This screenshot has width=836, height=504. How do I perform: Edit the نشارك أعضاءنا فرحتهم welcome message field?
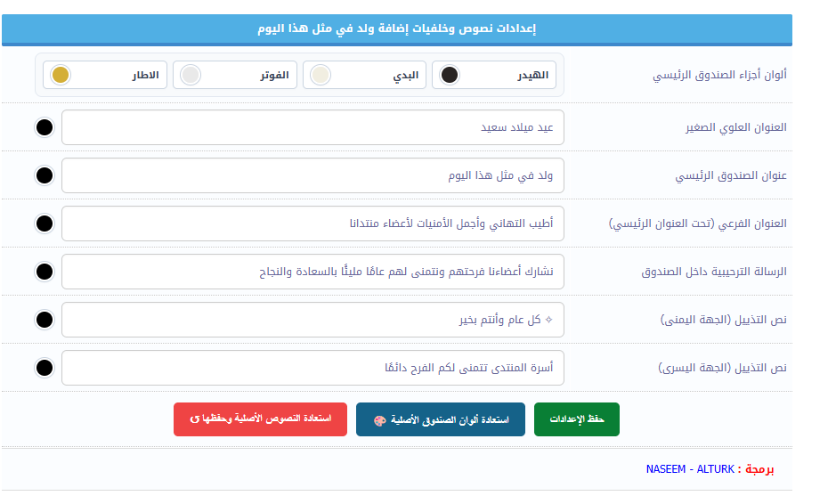point(312,272)
